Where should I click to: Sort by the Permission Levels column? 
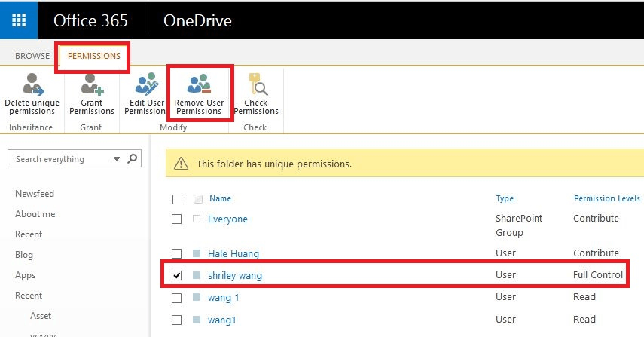pyautogui.click(x=606, y=198)
